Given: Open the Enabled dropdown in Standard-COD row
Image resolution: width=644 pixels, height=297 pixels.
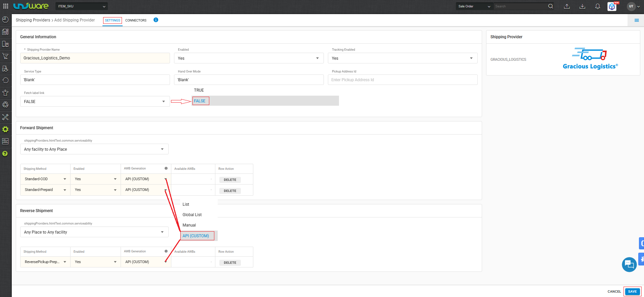Looking at the screenshot, I should coord(95,179).
